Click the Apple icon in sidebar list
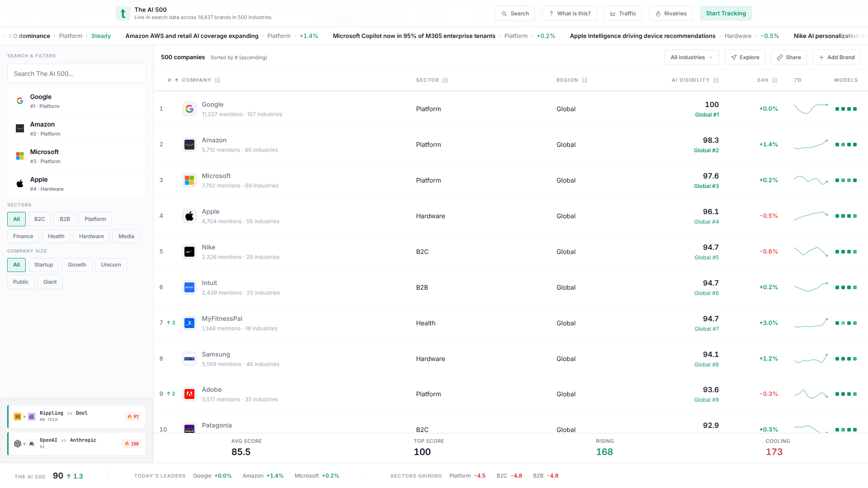The height and width of the screenshot is (488, 868). point(20,183)
